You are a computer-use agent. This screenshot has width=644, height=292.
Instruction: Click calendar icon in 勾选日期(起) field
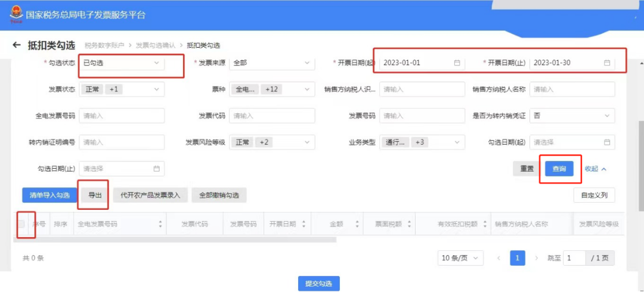click(x=606, y=142)
